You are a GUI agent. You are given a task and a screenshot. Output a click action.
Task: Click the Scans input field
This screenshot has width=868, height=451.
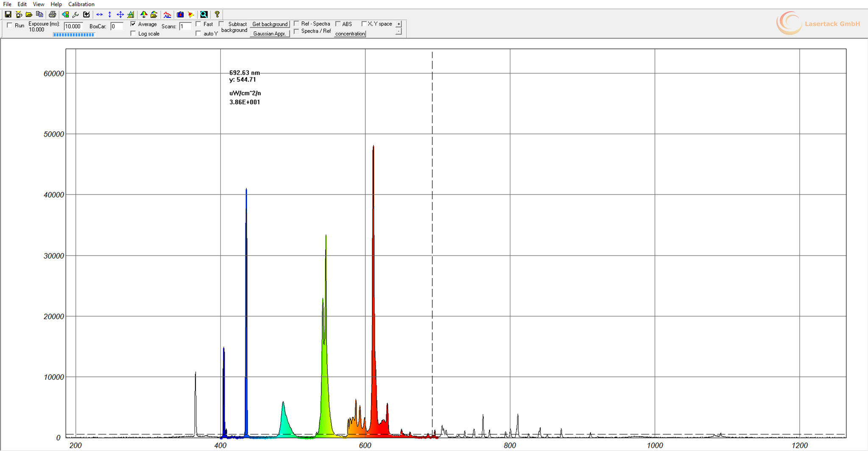(185, 26)
